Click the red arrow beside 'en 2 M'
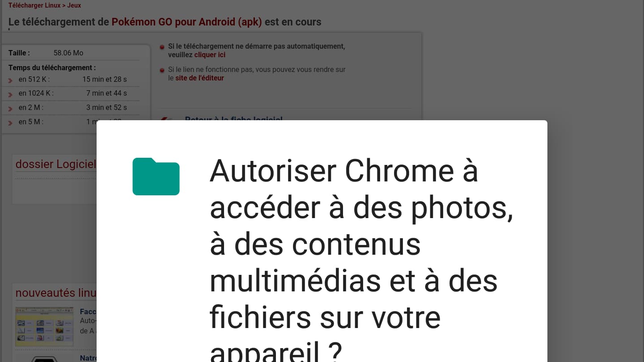Image resolution: width=644 pixels, height=362 pixels. point(10,109)
